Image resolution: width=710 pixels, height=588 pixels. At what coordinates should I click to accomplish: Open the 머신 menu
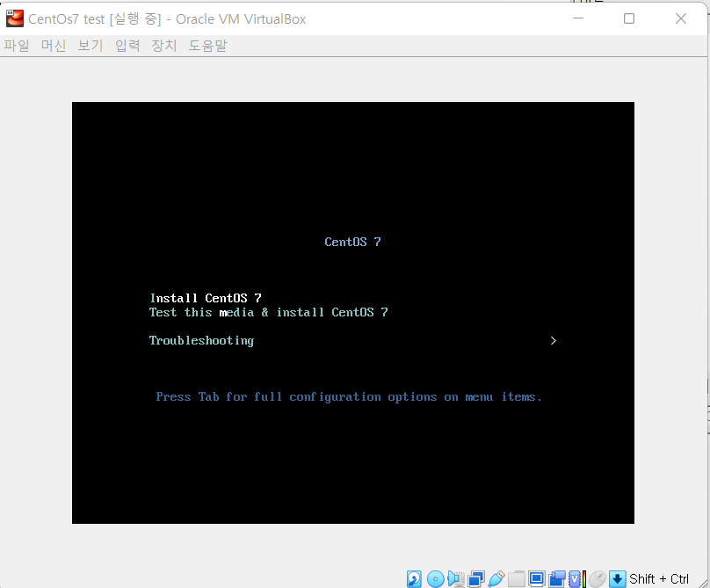[x=54, y=46]
